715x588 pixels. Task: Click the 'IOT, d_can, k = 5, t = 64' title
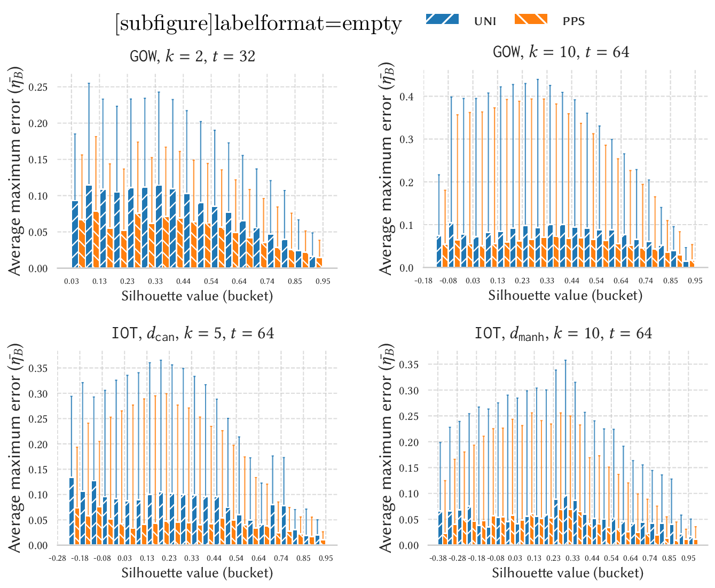(192, 334)
